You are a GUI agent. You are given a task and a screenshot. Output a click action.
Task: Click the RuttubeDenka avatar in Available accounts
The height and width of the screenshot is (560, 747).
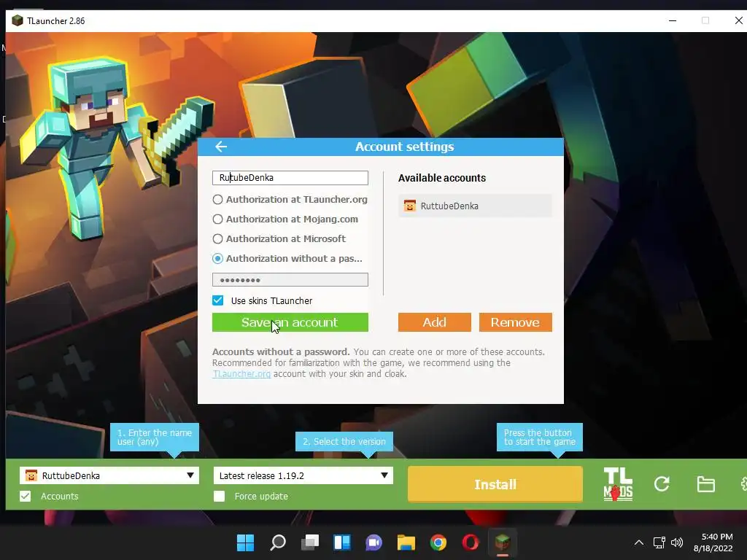[x=410, y=206]
